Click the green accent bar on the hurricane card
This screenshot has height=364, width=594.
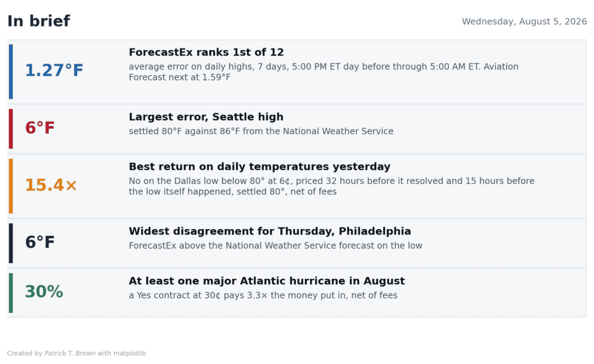tap(11, 292)
